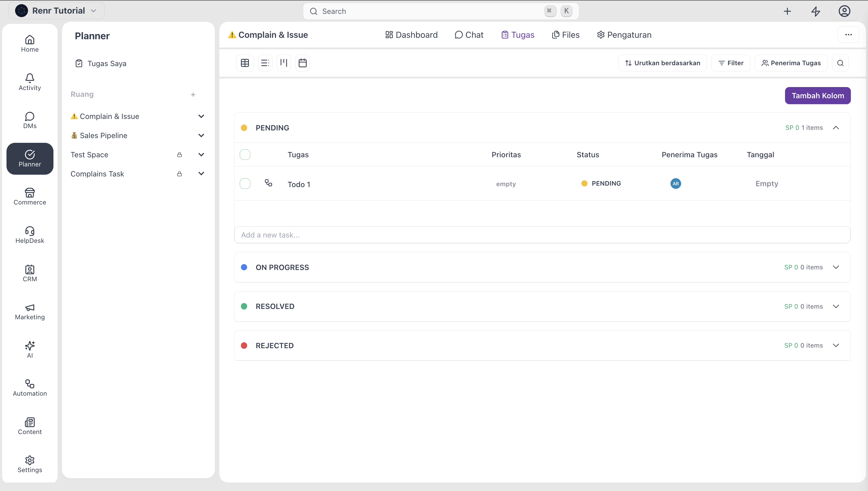Collapse the PENDING group

point(836,128)
